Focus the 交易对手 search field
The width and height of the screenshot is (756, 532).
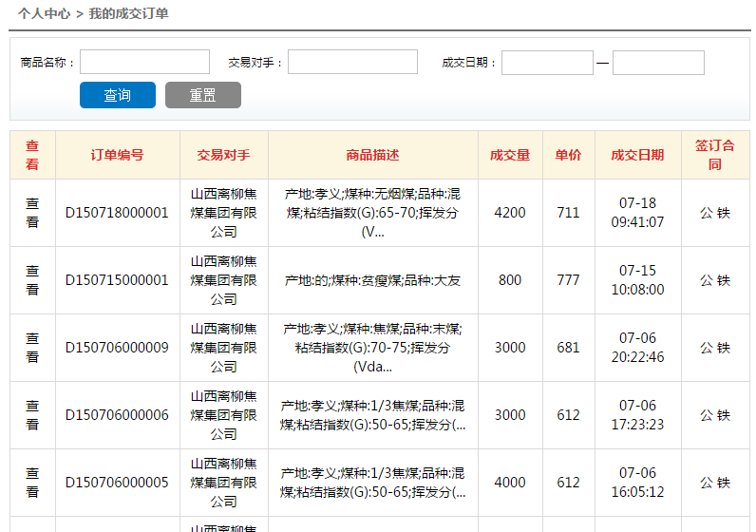352,63
